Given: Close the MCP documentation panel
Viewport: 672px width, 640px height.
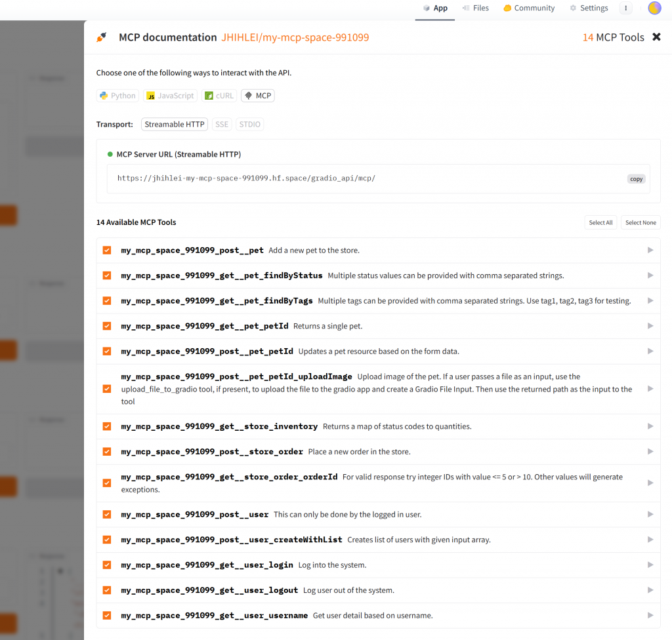Looking at the screenshot, I should [x=656, y=37].
